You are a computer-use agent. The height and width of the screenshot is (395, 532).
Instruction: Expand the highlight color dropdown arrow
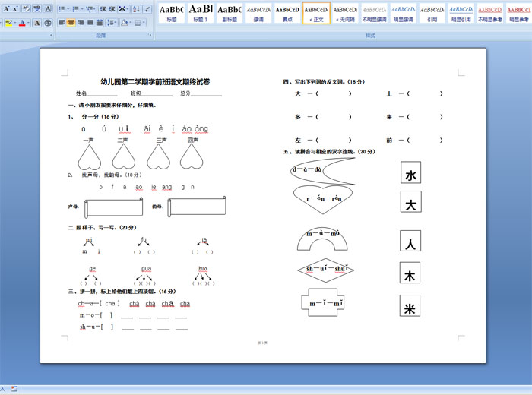coord(15,23)
